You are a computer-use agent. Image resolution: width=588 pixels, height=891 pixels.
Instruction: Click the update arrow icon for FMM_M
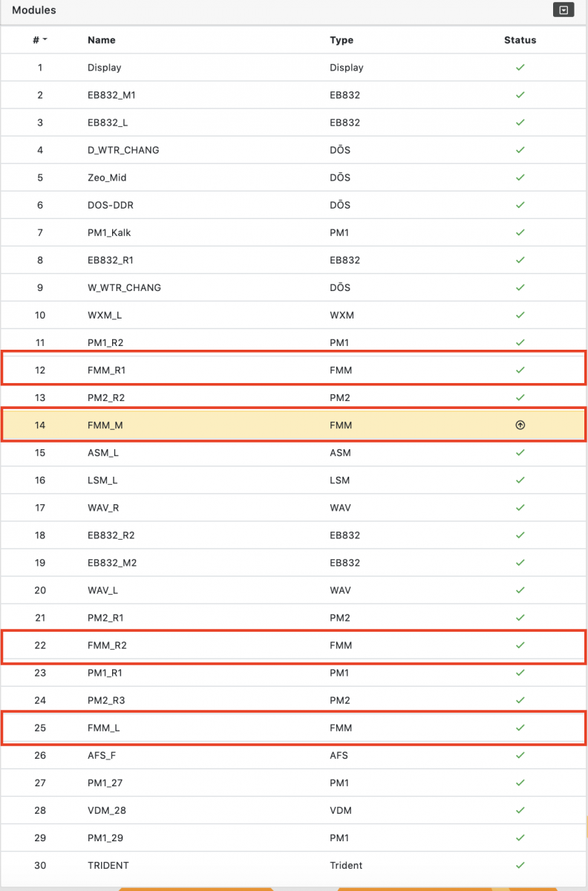pyautogui.click(x=520, y=425)
